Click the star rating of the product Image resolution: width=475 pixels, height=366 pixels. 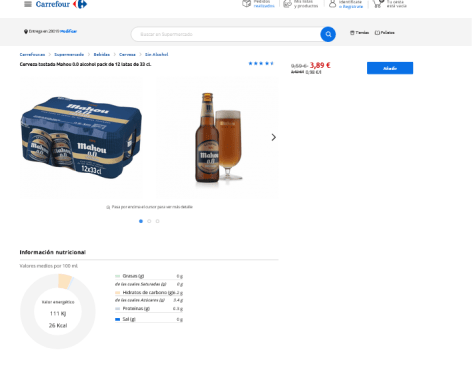click(x=261, y=63)
